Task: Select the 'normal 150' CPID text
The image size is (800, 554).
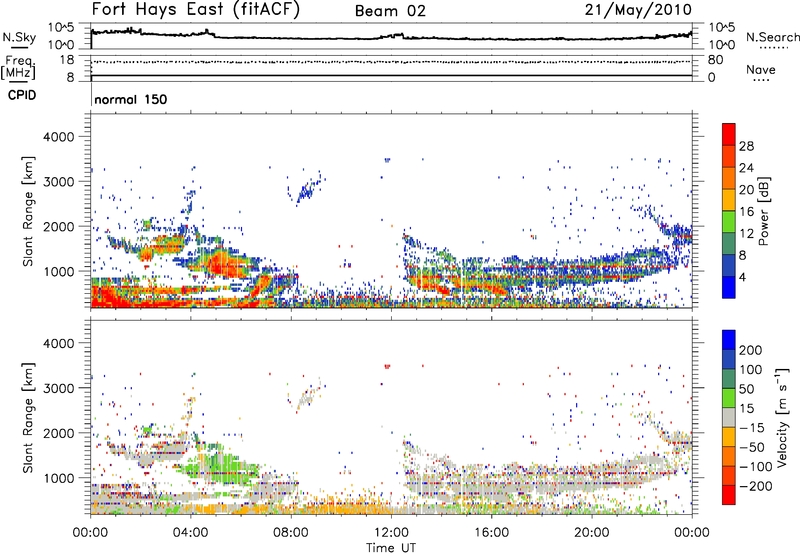Action: click(x=131, y=99)
